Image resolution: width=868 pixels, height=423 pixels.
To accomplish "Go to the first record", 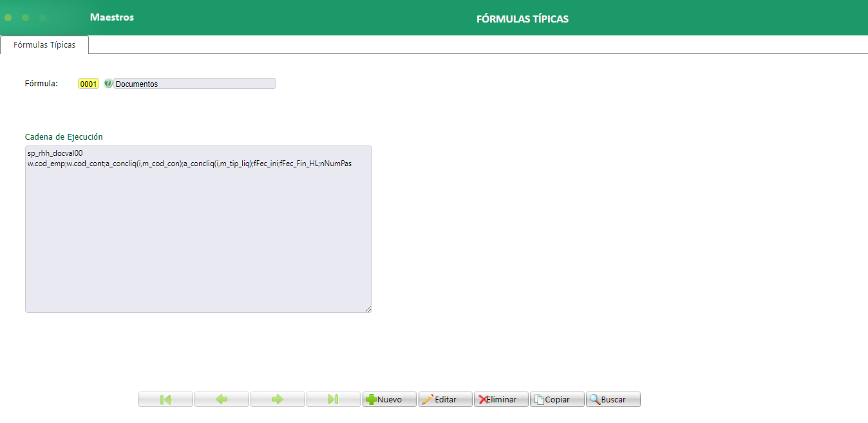I will [165, 399].
